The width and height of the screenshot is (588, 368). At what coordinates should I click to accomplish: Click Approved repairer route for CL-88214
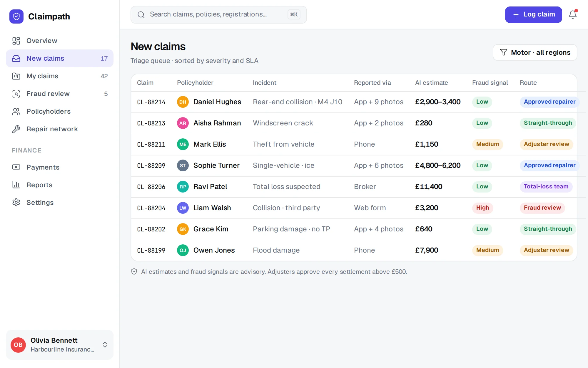pos(549,102)
